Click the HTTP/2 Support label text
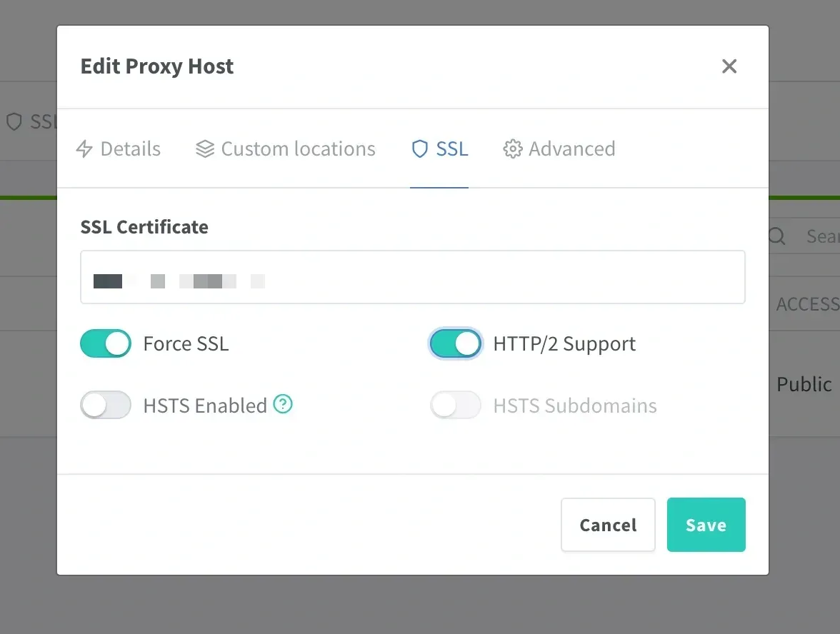Screen dimensions: 840x634 point(564,344)
